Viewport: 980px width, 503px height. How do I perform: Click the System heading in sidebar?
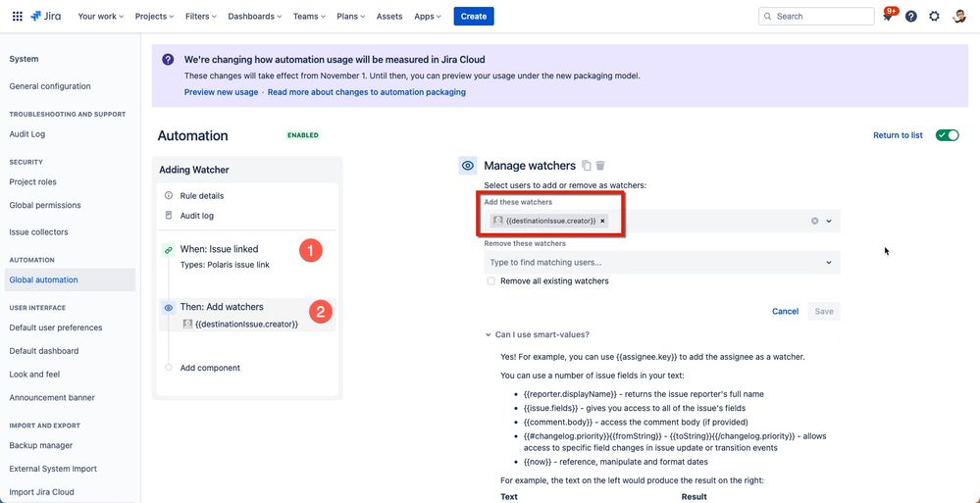[x=24, y=59]
